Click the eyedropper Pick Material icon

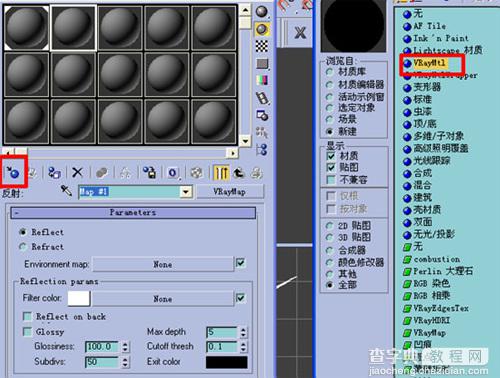coord(66,191)
